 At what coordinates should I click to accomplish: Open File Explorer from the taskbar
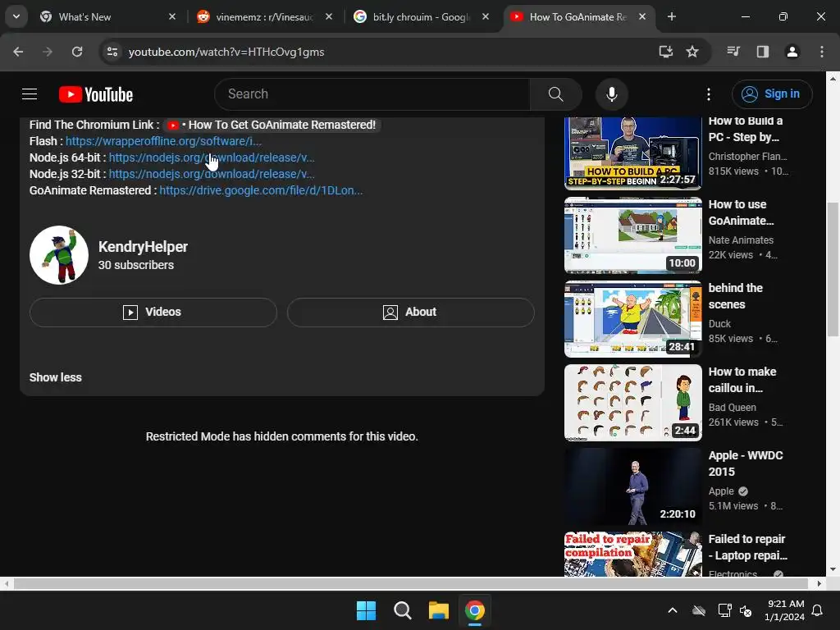click(x=438, y=610)
